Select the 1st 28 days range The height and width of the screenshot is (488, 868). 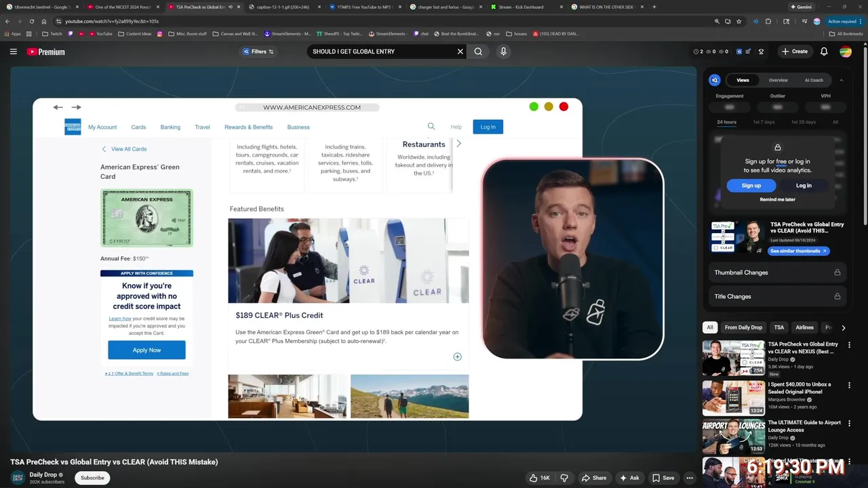click(x=804, y=122)
